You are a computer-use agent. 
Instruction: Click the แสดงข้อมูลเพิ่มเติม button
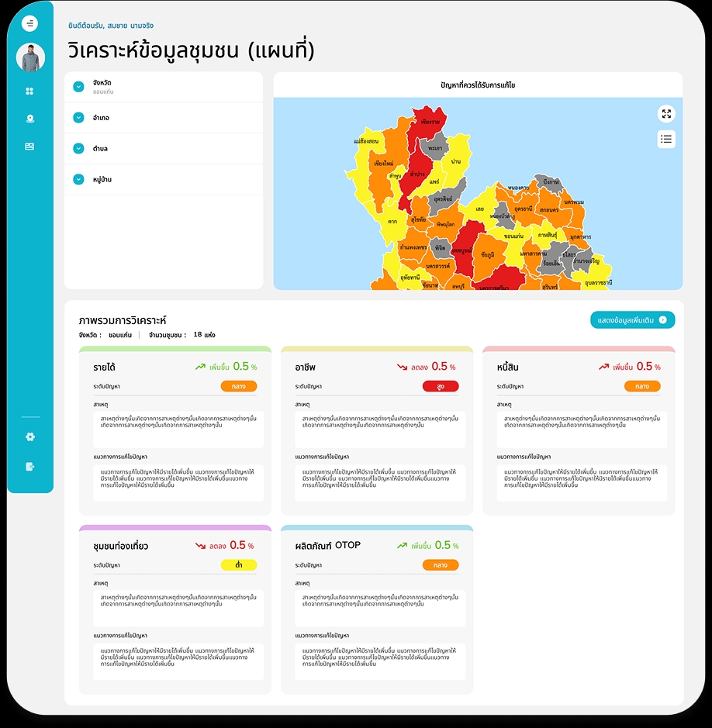[x=632, y=320]
